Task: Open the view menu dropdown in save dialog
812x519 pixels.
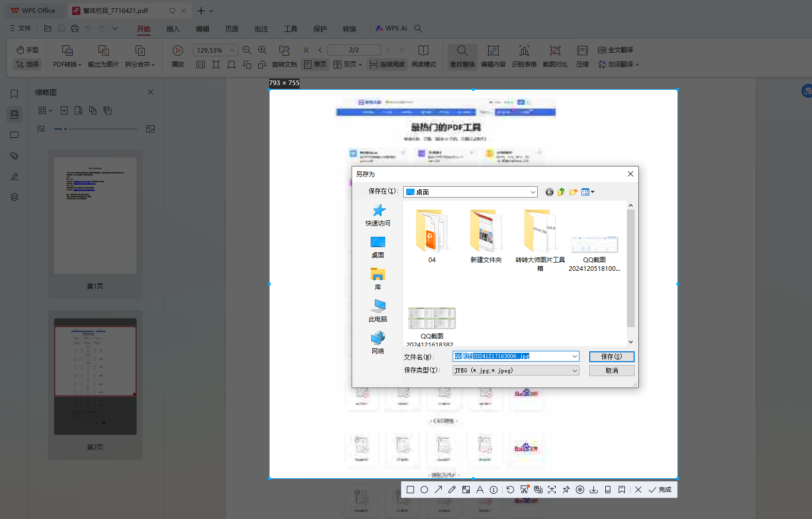Action: (x=588, y=192)
